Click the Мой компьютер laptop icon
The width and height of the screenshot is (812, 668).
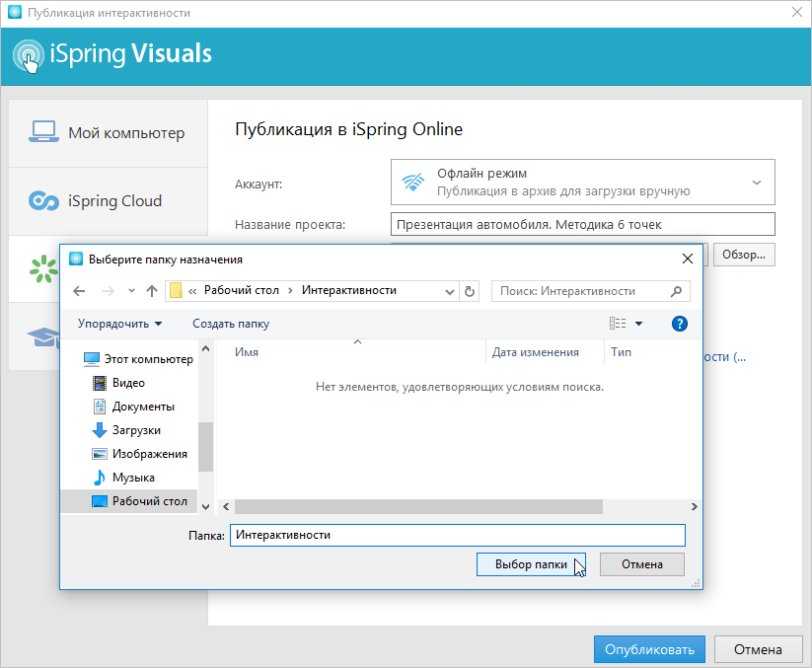coord(43,132)
